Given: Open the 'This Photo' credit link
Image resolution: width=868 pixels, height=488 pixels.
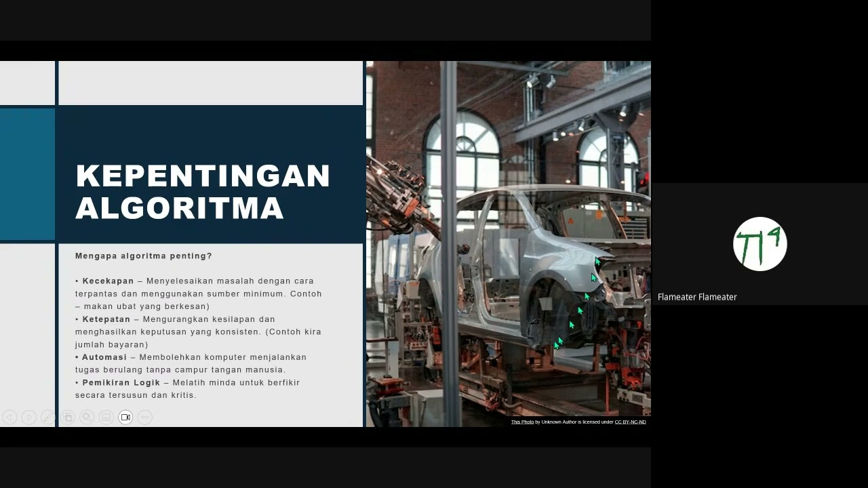Looking at the screenshot, I should (x=522, y=422).
